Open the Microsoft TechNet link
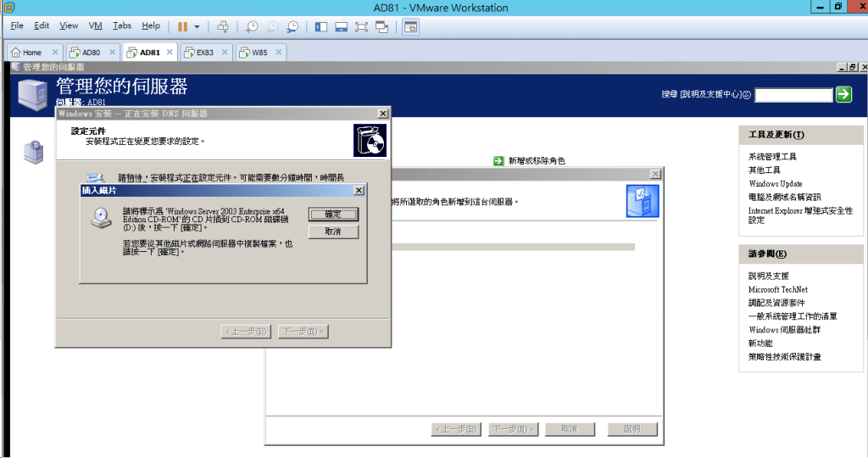This screenshot has height=458, width=868. [777, 289]
